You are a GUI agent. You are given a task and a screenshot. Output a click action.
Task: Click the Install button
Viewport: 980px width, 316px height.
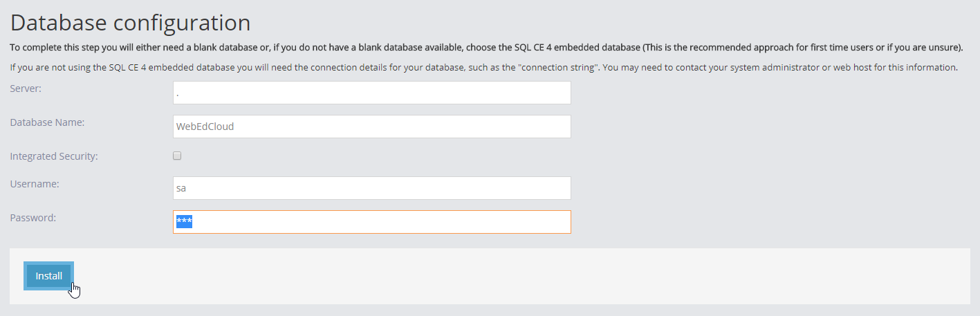click(49, 276)
